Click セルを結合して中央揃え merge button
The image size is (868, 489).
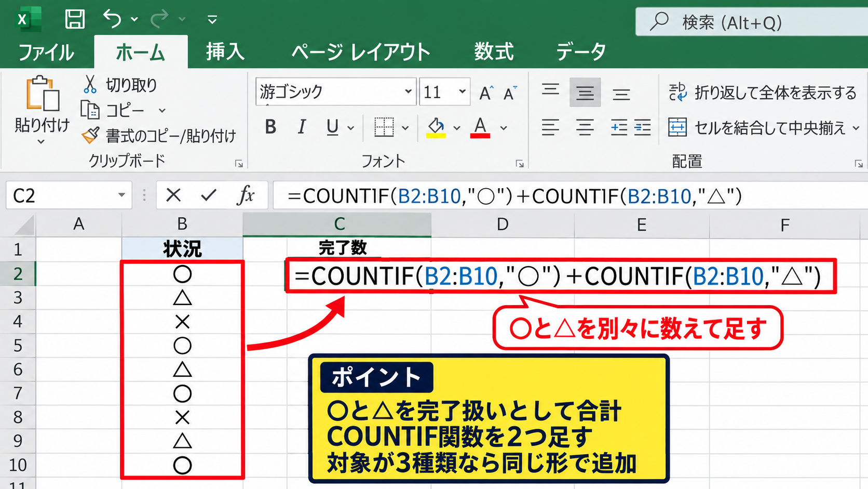pos(757,127)
